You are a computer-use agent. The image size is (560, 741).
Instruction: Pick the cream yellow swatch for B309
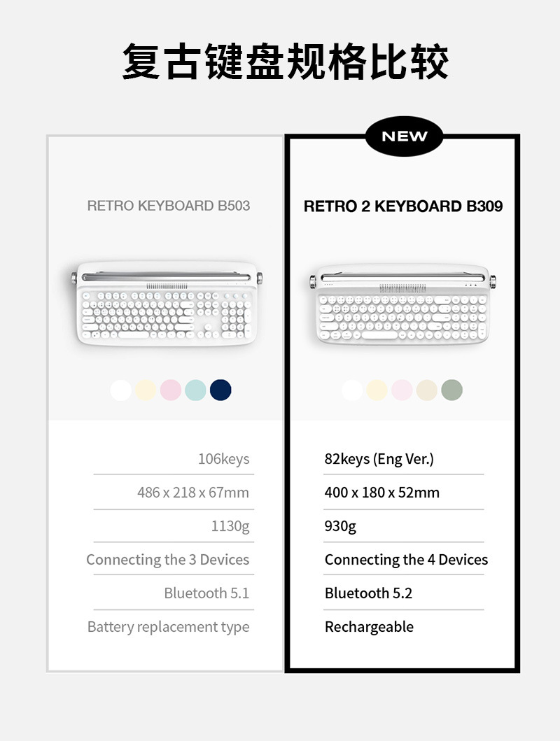click(377, 390)
